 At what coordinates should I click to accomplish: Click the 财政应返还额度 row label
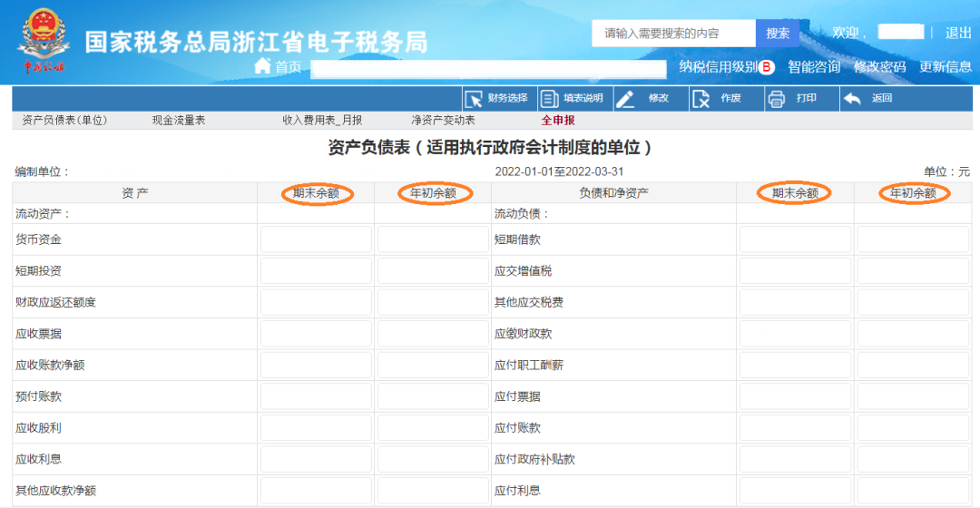coord(55,302)
